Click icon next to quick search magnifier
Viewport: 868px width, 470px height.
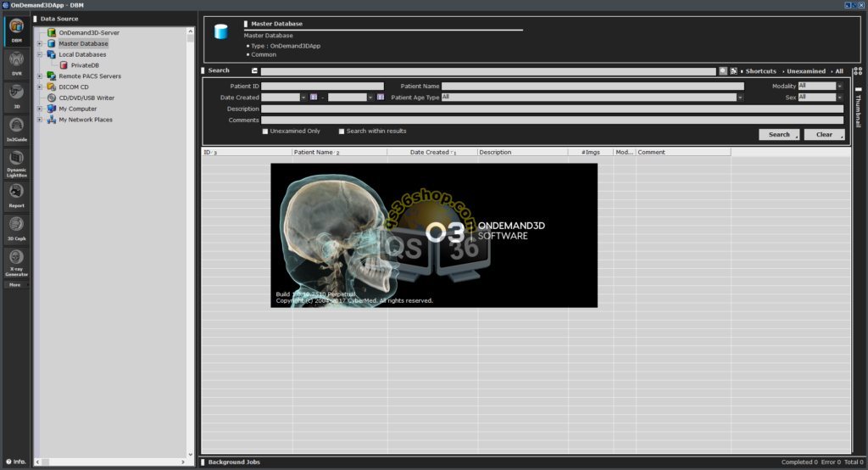(x=733, y=71)
